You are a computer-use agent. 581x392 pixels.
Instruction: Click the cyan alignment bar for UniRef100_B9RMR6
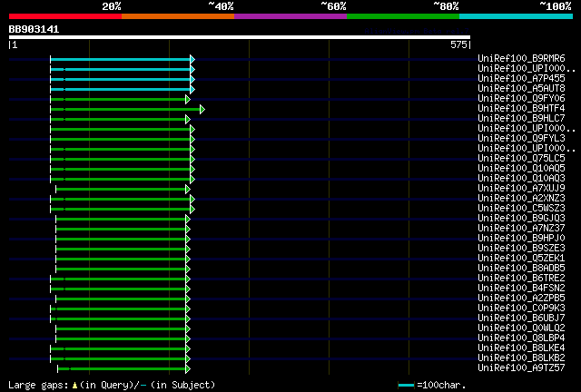(x=120, y=59)
